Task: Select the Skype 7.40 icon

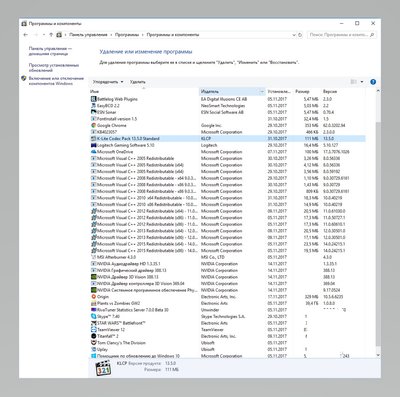Action: click(x=94, y=316)
